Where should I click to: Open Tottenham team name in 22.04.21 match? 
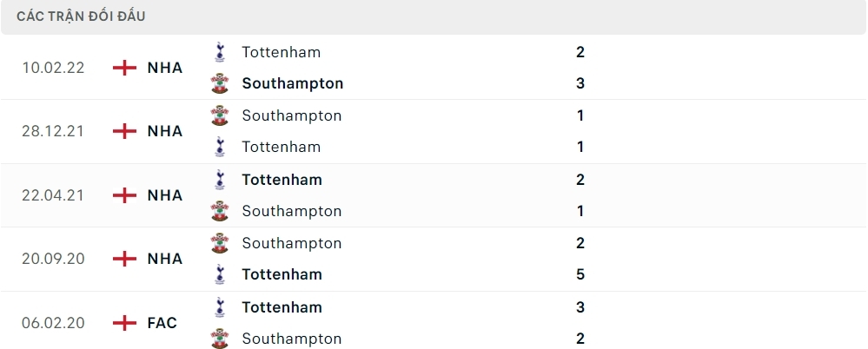pos(282,180)
